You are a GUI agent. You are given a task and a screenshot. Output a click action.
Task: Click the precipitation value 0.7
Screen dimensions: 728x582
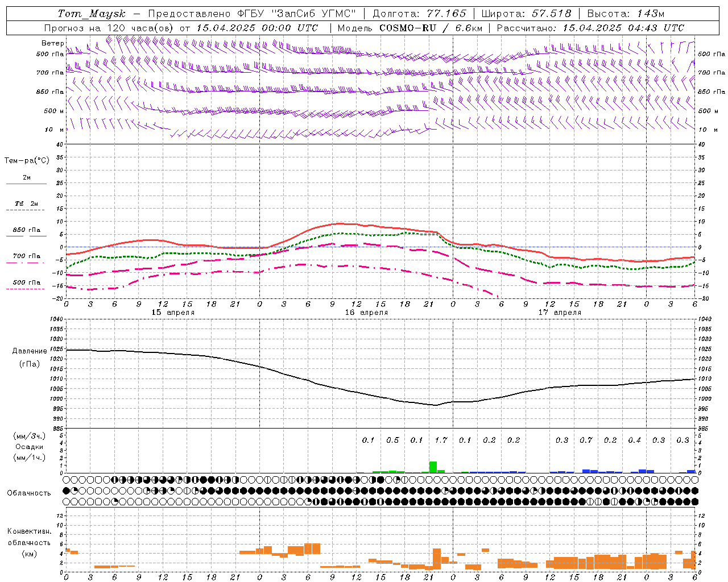(x=586, y=440)
